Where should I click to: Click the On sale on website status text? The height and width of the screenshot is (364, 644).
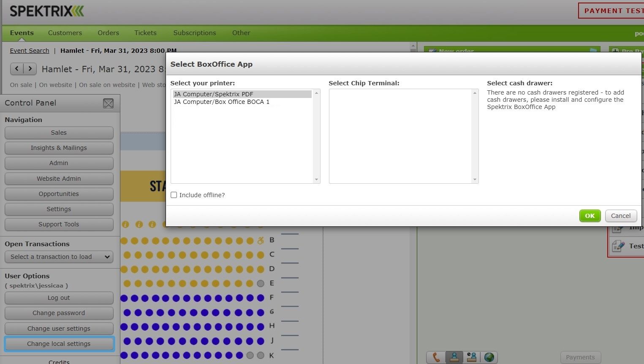click(107, 85)
